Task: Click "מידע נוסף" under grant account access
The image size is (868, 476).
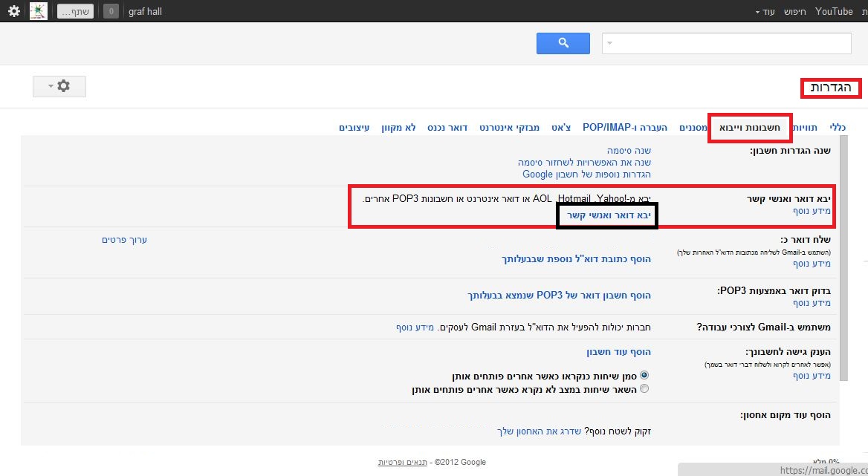Action: click(x=812, y=376)
